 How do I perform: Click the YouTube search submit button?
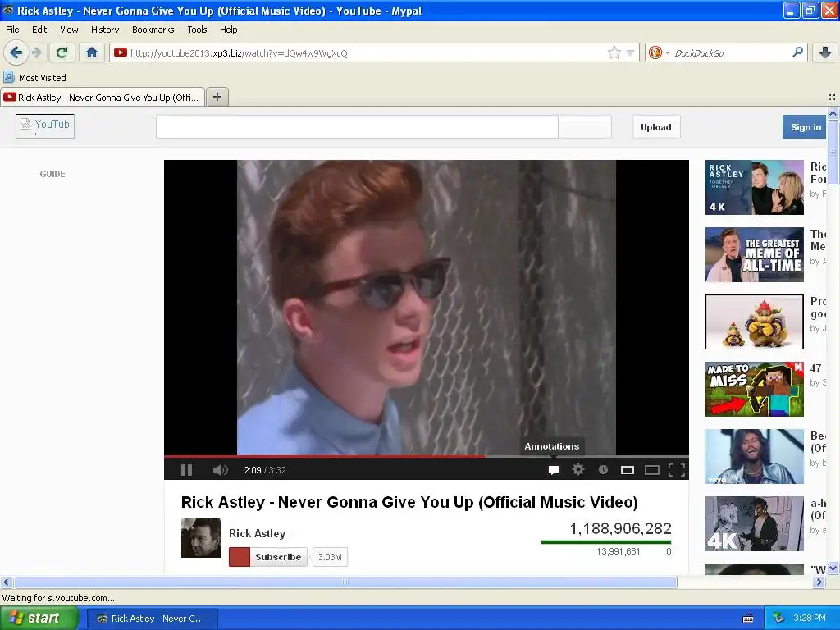pos(585,127)
